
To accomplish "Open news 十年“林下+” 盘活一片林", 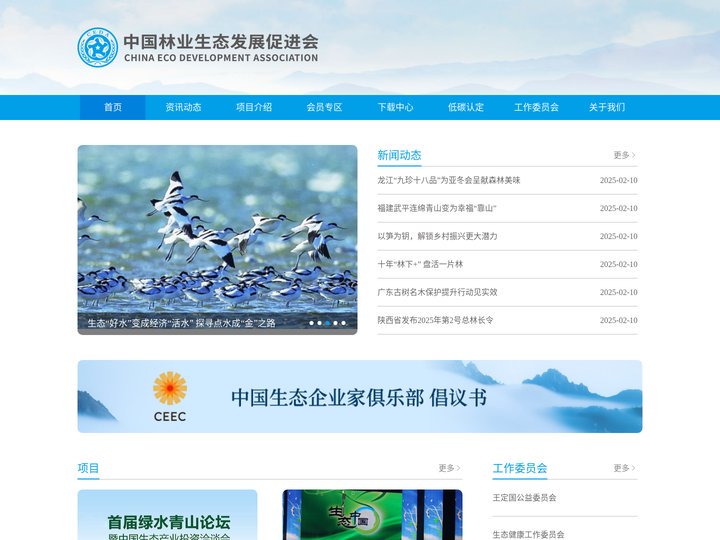I will click(420, 264).
